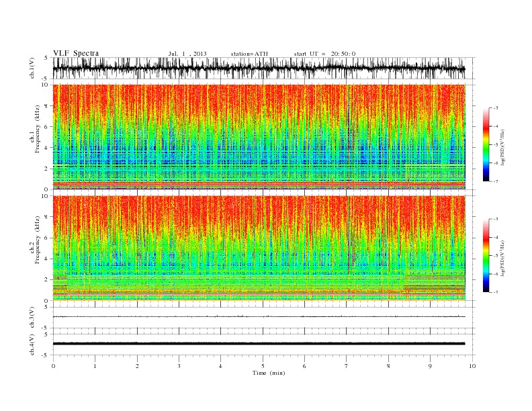Select the "ch.3(V)" axis label

(x=32, y=318)
